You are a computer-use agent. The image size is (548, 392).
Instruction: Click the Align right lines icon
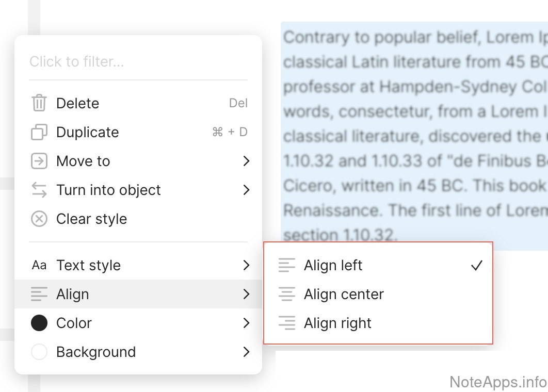(x=287, y=323)
